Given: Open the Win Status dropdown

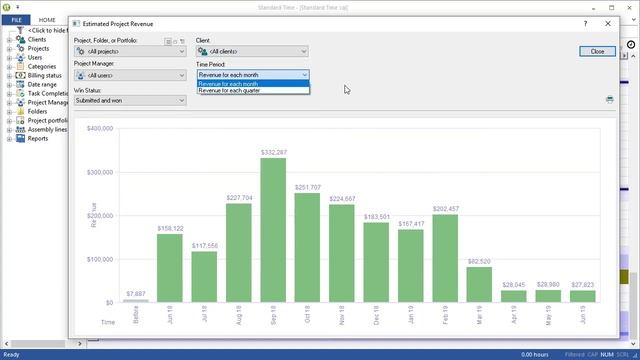Looking at the screenshot, I should [130, 100].
